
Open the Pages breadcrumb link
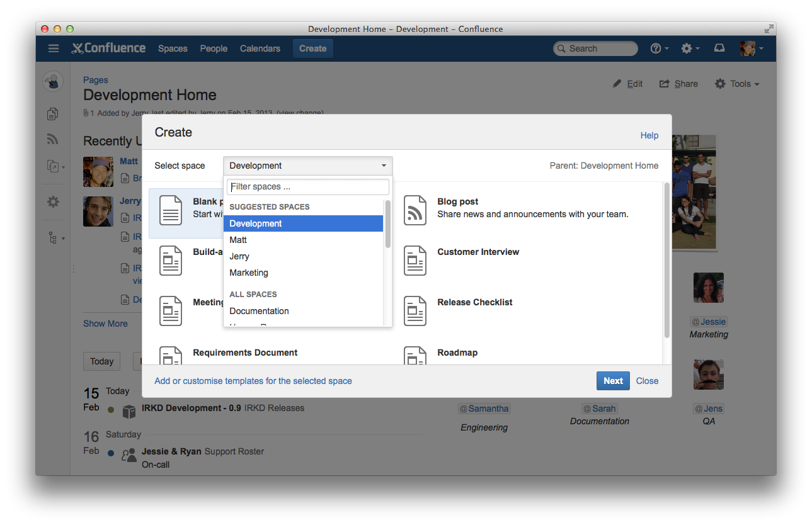pyautogui.click(x=96, y=80)
